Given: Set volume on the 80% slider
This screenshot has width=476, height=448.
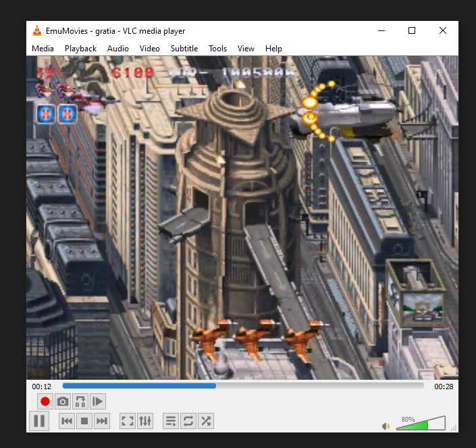Looking at the screenshot, I should coord(421,424).
